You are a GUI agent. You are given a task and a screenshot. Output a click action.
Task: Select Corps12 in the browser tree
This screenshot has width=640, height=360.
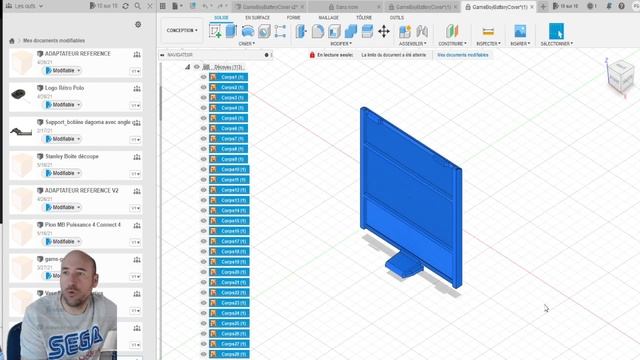(x=229, y=190)
